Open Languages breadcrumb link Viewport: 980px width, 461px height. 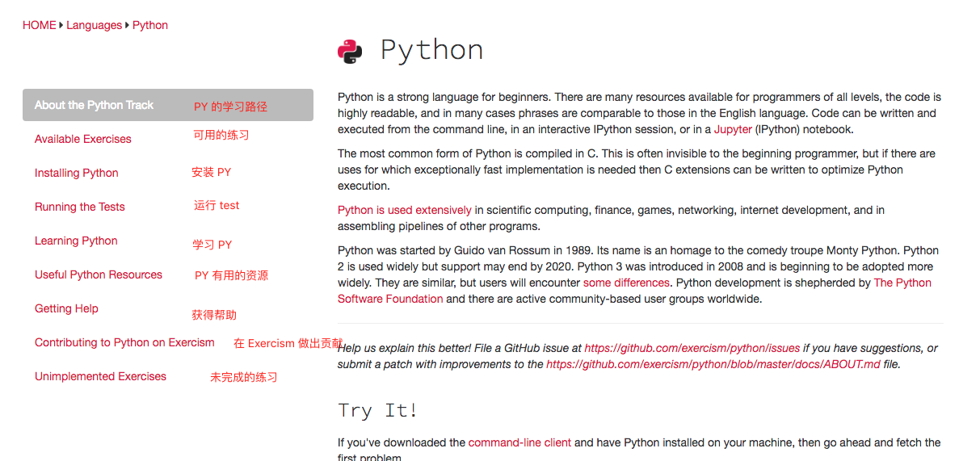[94, 25]
